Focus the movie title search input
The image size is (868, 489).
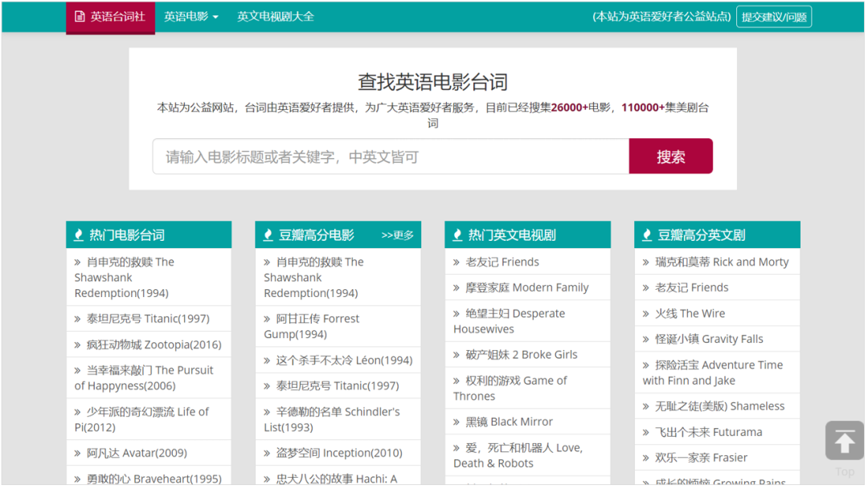click(391, 157)
